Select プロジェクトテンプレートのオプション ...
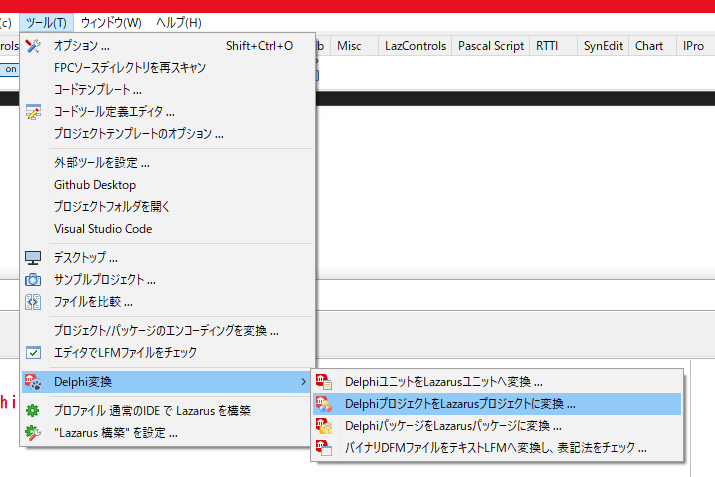Image resolution: width=715 pixels, height=477 pixels. [x=168, y=134]
